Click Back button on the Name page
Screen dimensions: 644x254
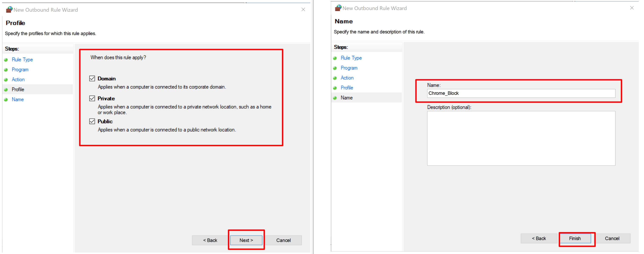[539, 238]
